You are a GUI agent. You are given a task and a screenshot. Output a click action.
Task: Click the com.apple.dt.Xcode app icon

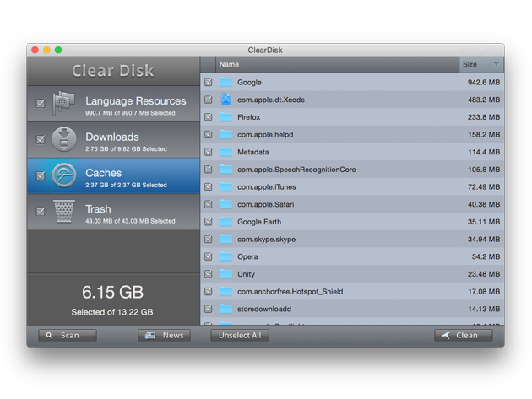coord(225,100)
